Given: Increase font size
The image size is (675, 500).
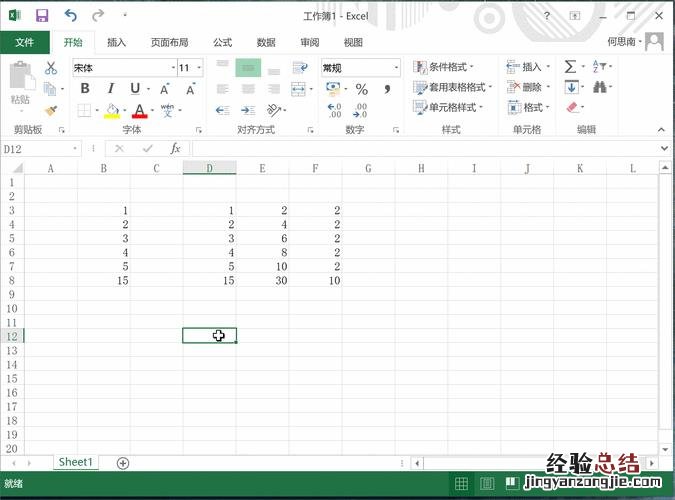Looking at the screenshot, I should tap(165, 89).
